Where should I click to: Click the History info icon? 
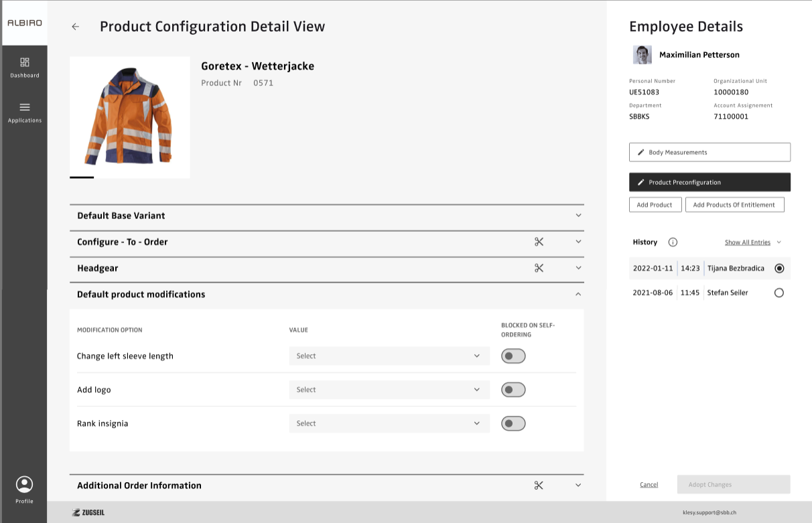[673, 242]
